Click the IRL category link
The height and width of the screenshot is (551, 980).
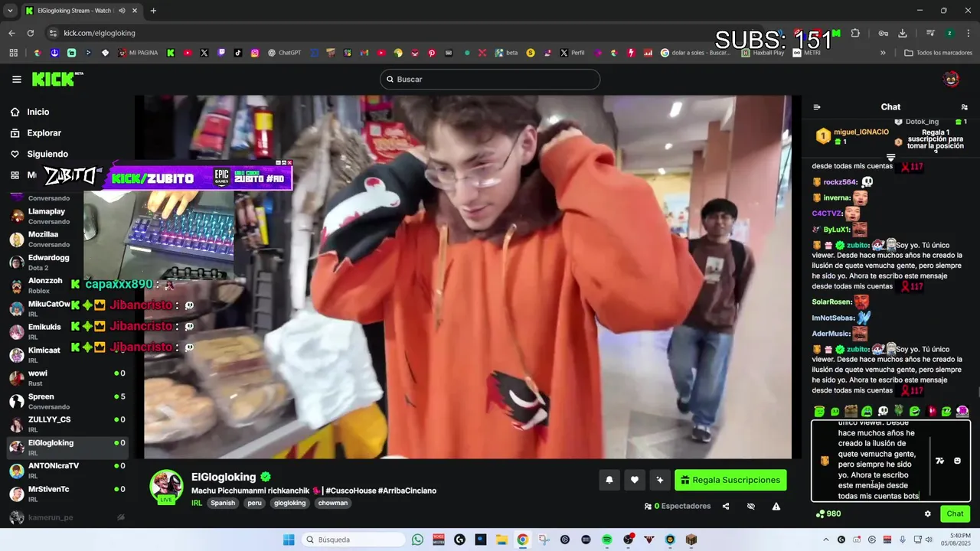click(197, 503)
